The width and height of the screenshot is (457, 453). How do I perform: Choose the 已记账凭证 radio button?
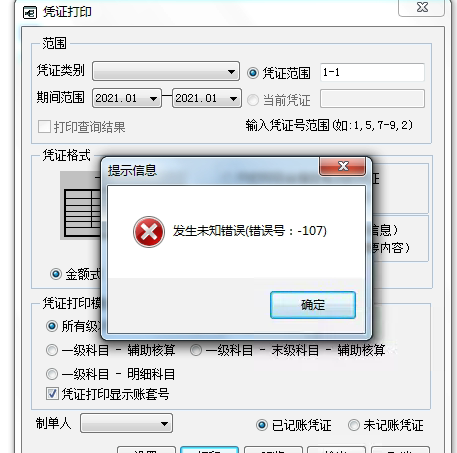[262, 425]
